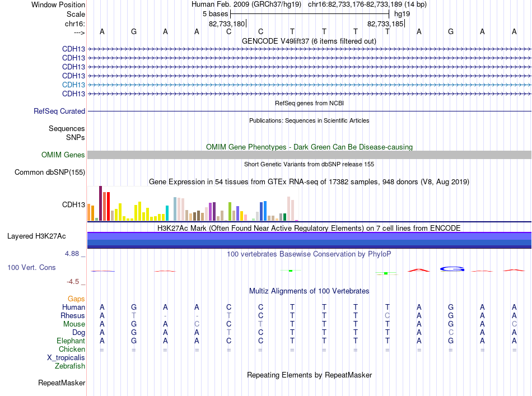
Task: Click the Gaps label in Multiz alignment
Action: tap(76, 299)
